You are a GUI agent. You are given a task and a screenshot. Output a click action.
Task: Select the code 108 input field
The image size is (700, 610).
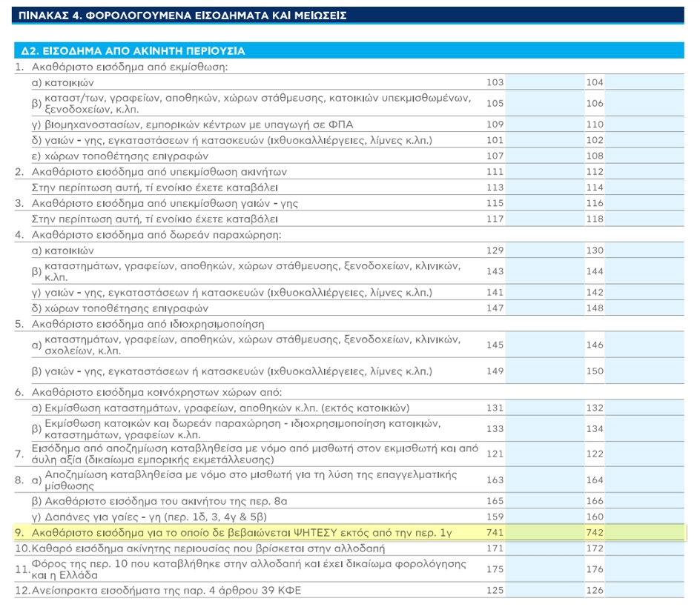click(644, 156)
